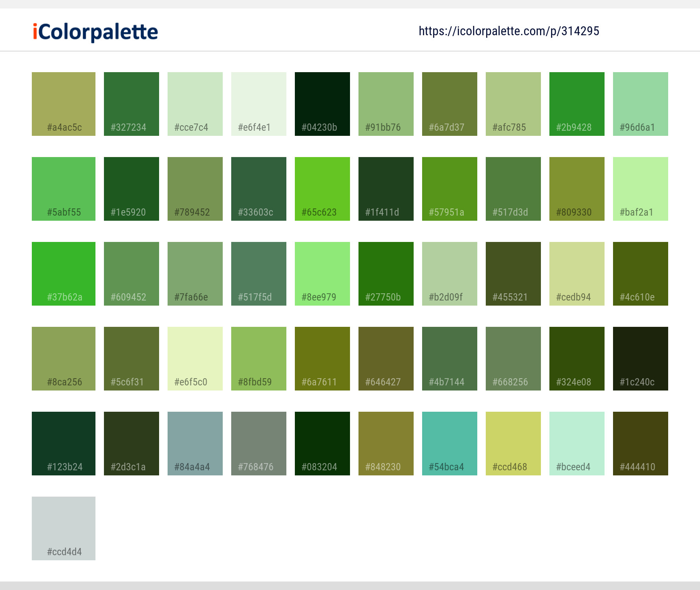Select the #2d3c1a swatch
The width and height of the screenshot is (700, 590).
point(132,444)
